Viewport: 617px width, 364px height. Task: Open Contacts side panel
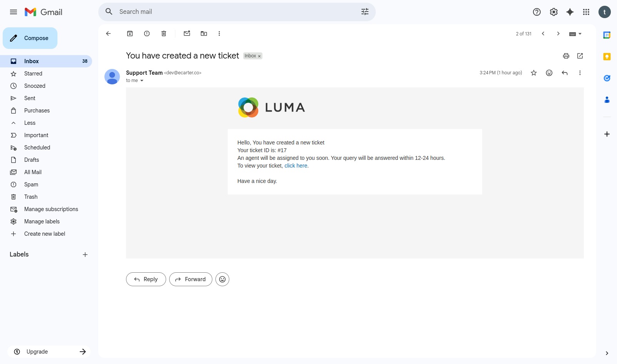pos(607,100)
